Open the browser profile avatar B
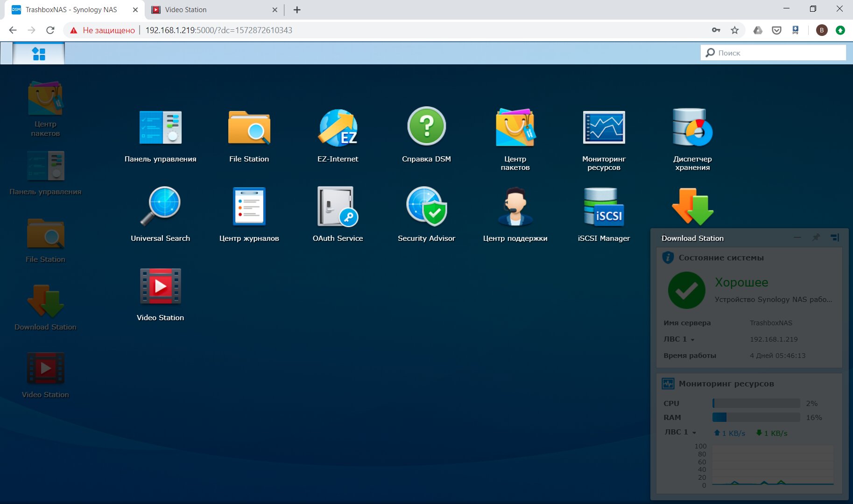This screenshot has height=504, width=853. click(822, 30)
